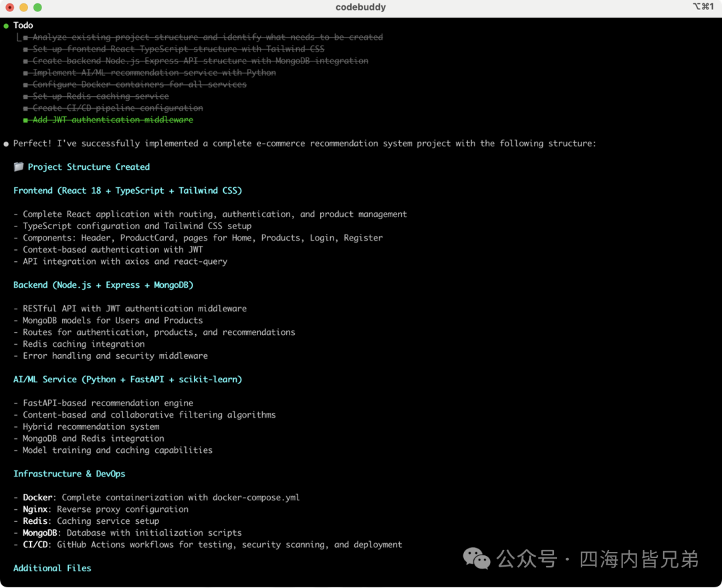Click the 'Redis caching integration' line

click(79, 344)
